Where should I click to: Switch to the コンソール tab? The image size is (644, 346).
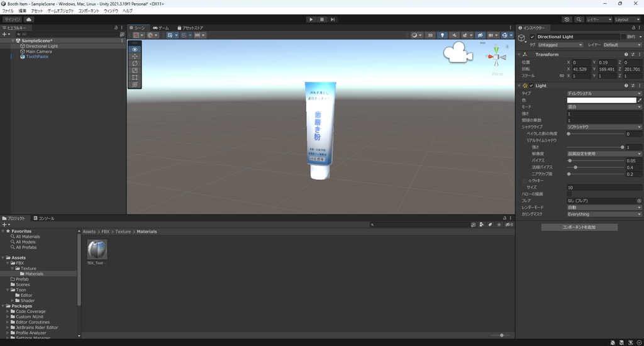pos(44,219)
